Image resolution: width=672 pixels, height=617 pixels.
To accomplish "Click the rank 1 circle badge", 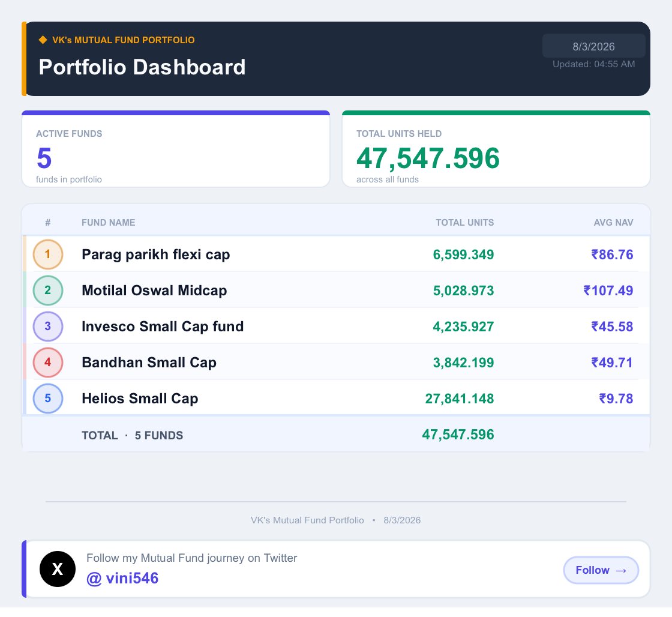I will coord(48,254).
